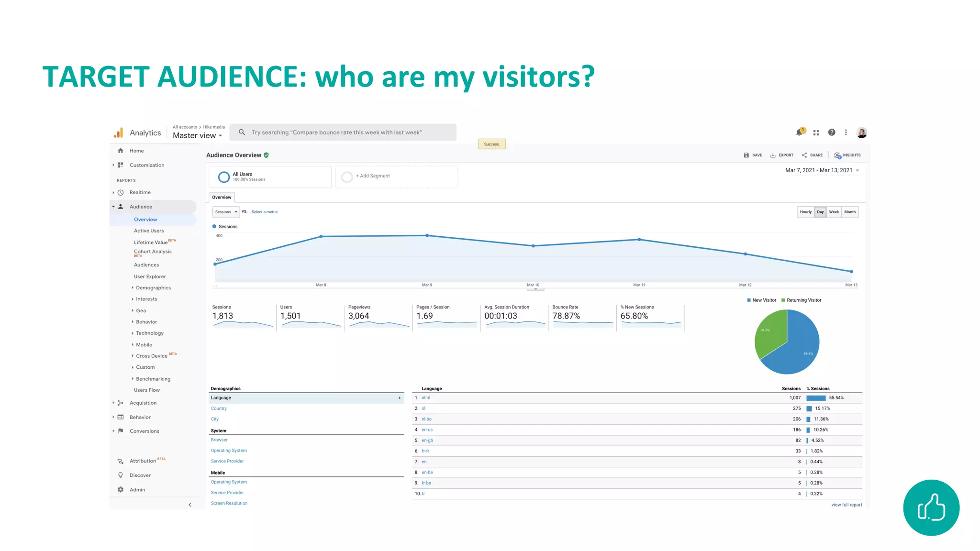Open the Master view dropdown
Image resolution: width=980 pixels, height=551 pixels.
click(197, 135)
